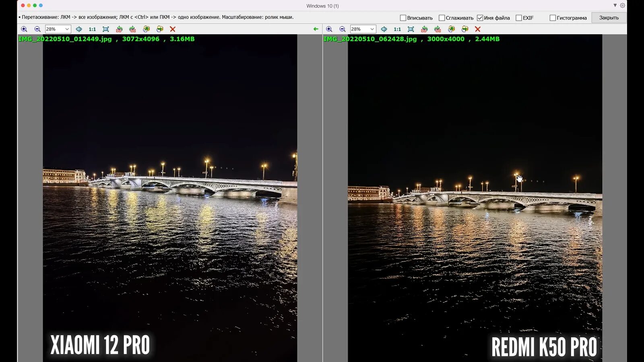Screen dimensions: 644x362
Task: Load next image into right pane
Action: pyautogui.click(x=465, y=29)
